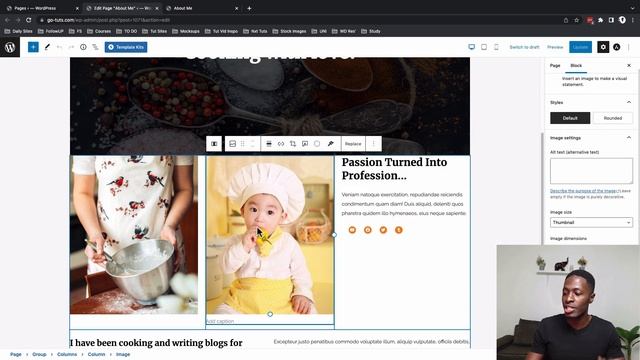
Task: Click the Columns breadcrumb item
Action: [x=67, y=354]
